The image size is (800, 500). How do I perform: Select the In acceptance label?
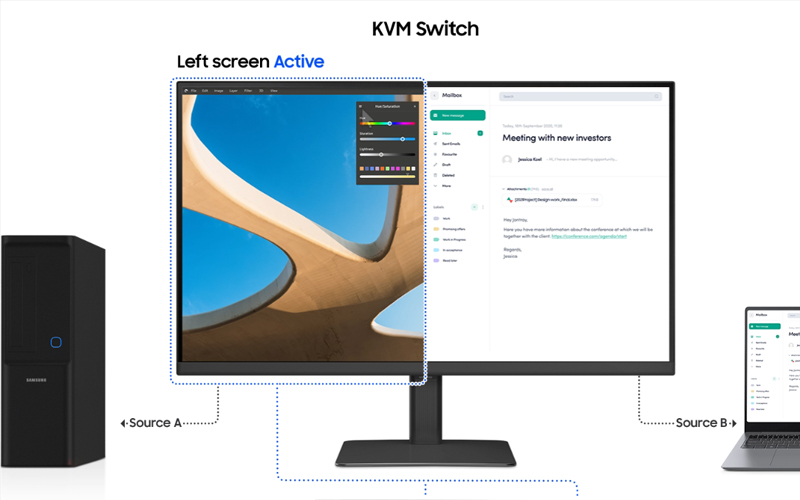tap(448, 250)
